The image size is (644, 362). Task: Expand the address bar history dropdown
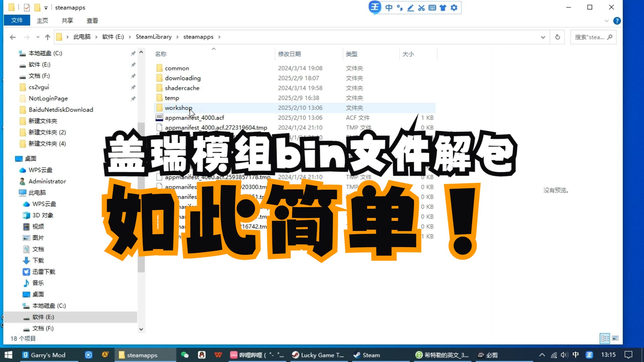pos(543,37)
